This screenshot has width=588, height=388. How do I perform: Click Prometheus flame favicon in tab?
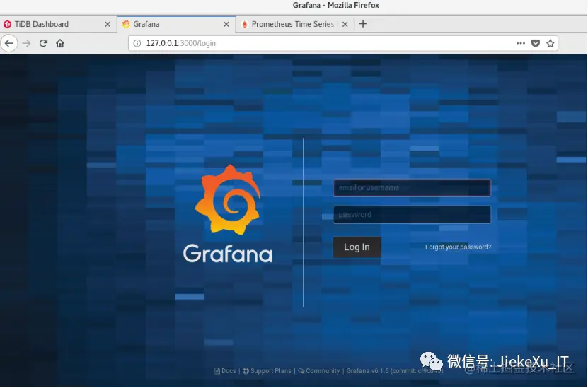(x=245, y=24)
